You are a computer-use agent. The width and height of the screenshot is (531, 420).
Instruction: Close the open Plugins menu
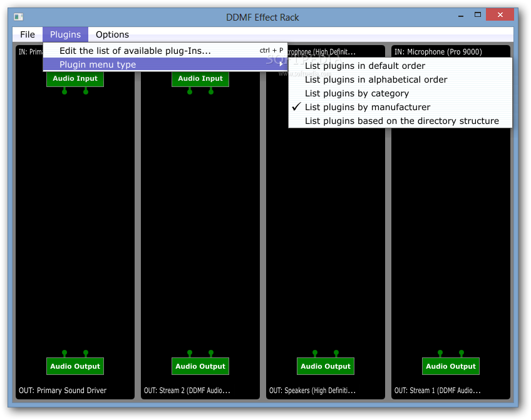[65, 34]
